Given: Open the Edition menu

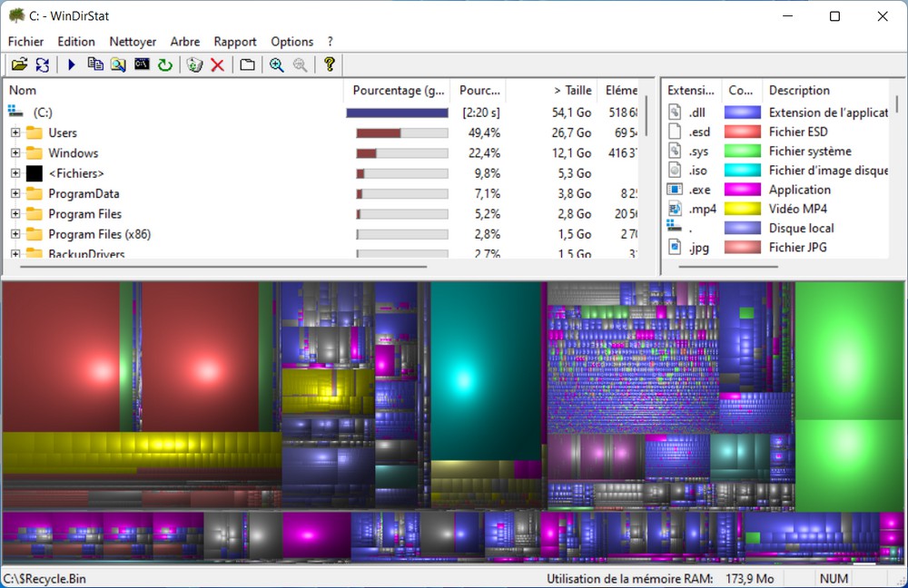Looking at the screenshot, I should (76, 42).
